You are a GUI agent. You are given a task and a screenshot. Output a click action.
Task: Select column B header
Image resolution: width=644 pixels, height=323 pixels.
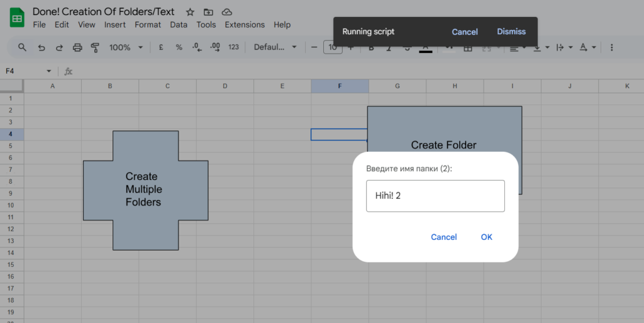110,86
